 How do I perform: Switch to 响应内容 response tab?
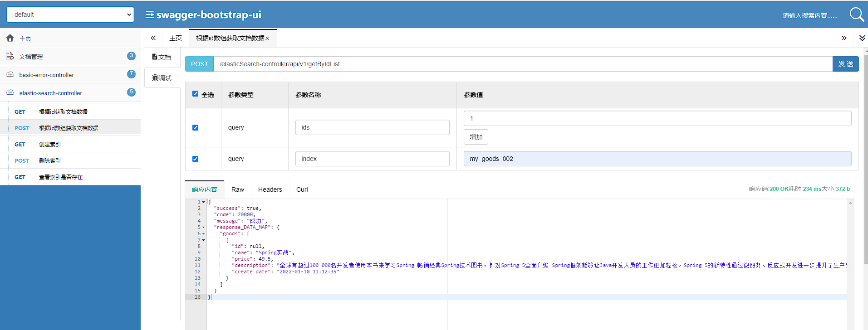(205, 189)
